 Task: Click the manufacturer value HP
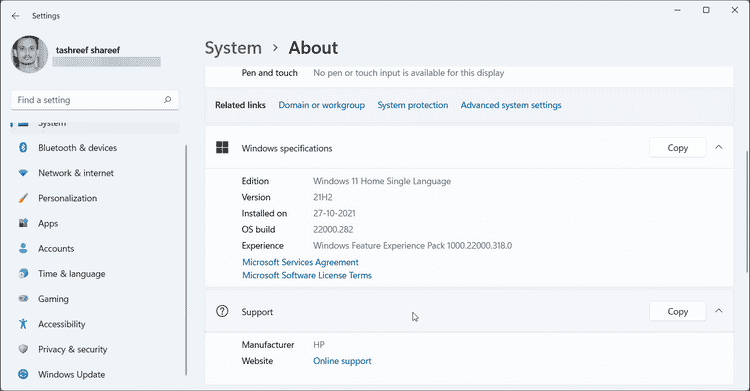point(319,345)
